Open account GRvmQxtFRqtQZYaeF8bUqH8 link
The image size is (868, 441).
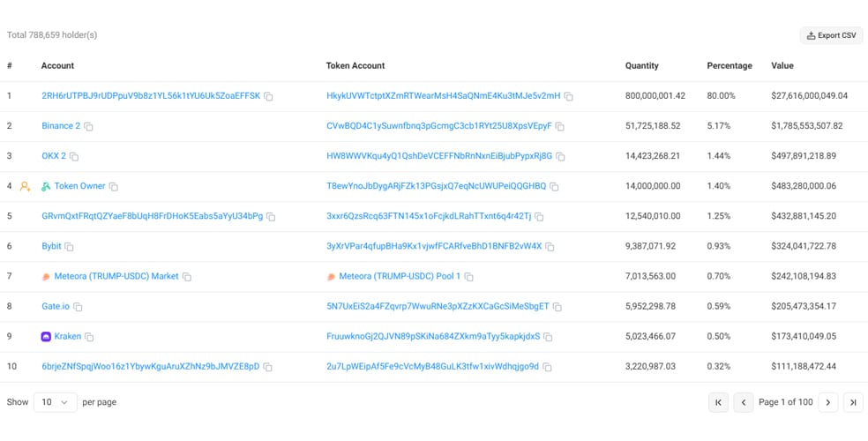tap(153, 216)
